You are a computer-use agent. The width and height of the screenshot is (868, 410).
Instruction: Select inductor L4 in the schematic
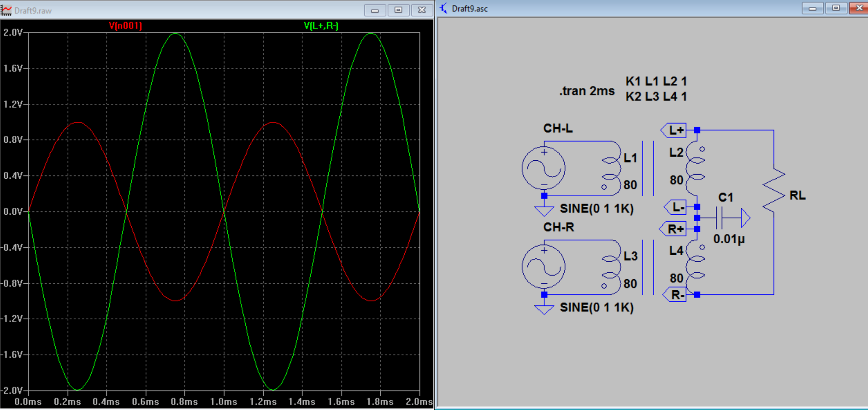(696, 267)
